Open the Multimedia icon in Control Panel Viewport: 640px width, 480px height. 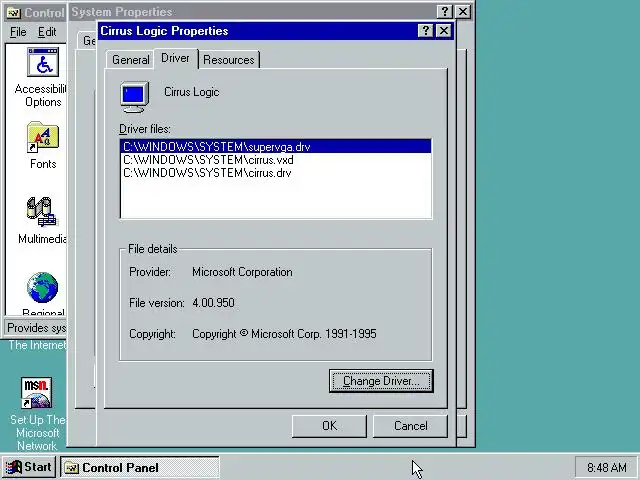42,211
